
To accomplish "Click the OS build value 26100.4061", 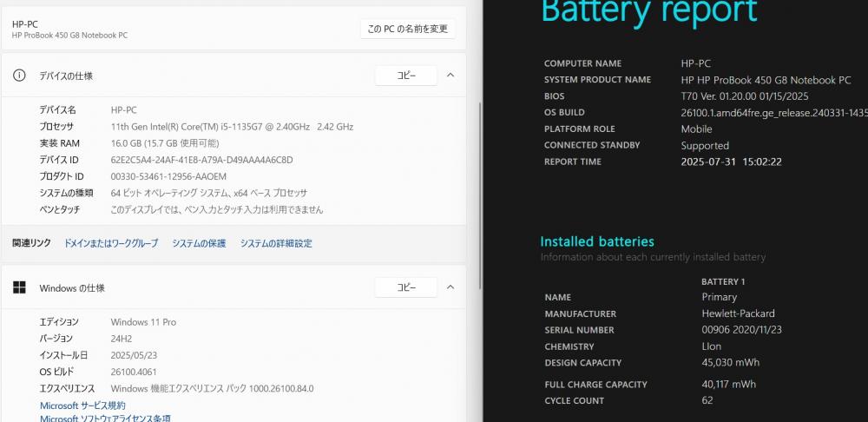I will point(134,372).
